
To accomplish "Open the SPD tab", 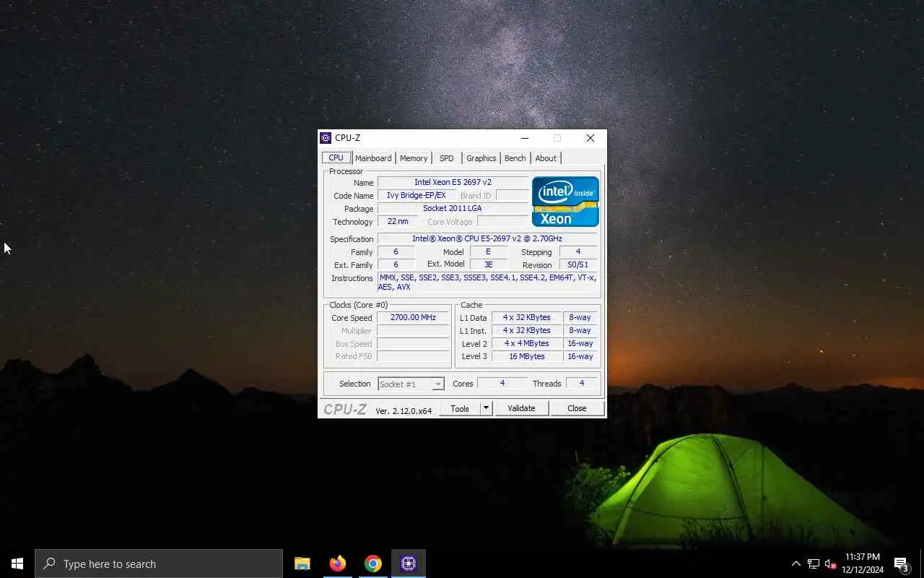I will [x=447, y=158].
